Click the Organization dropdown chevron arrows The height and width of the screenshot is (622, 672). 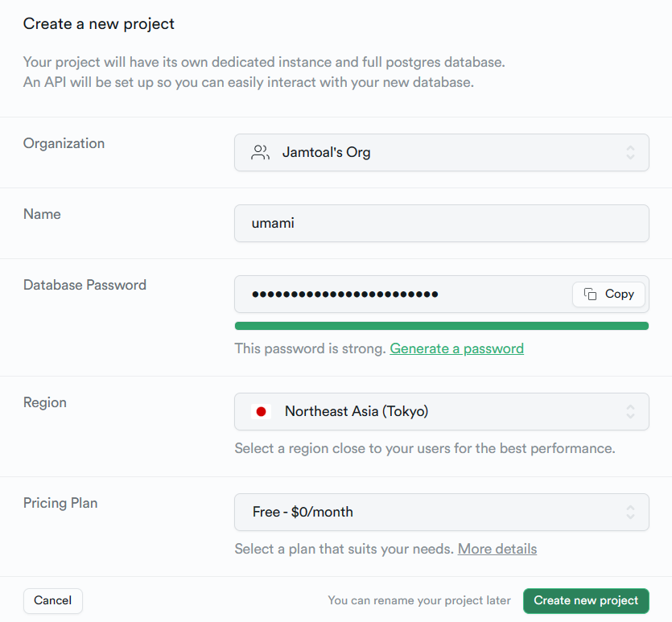630,152
